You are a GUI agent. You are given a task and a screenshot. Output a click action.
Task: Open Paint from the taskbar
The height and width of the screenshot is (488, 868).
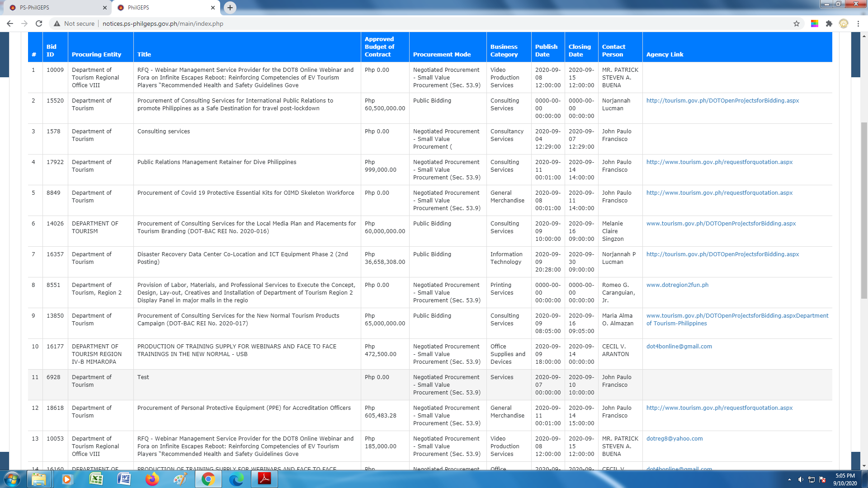click(180, 479)
